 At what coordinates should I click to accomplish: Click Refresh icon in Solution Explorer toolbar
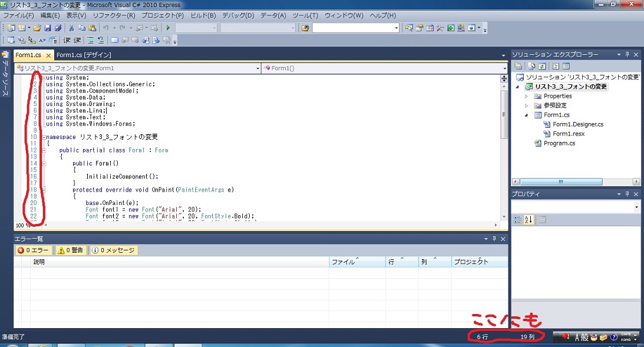click(543, 67)
